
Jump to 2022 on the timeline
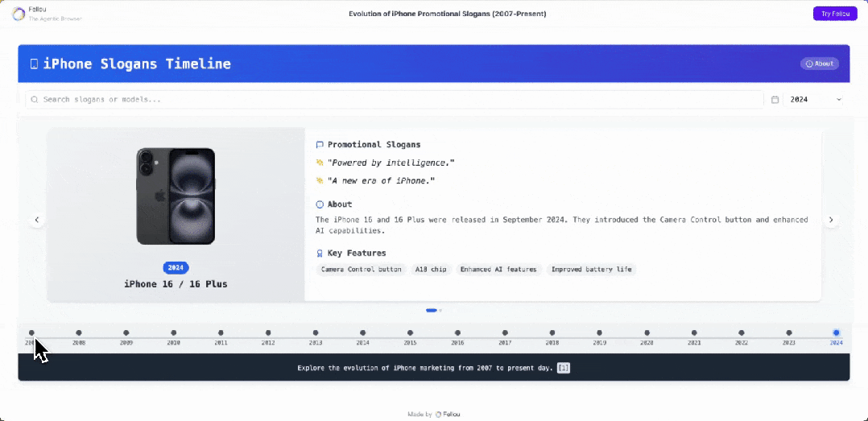click(x=742, y=333)
